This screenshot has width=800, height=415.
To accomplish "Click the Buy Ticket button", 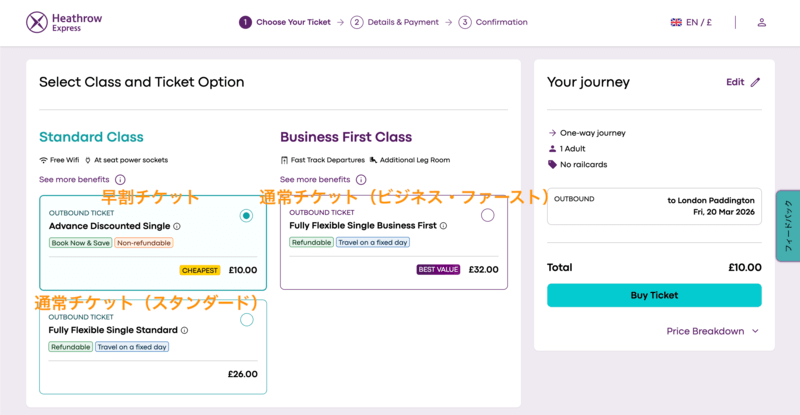I will coord(654,295).
